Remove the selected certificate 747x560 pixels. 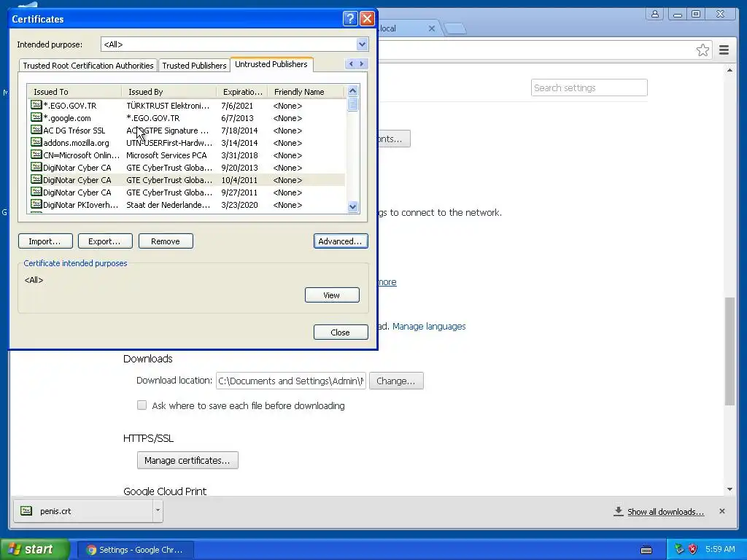coord(166,241)
